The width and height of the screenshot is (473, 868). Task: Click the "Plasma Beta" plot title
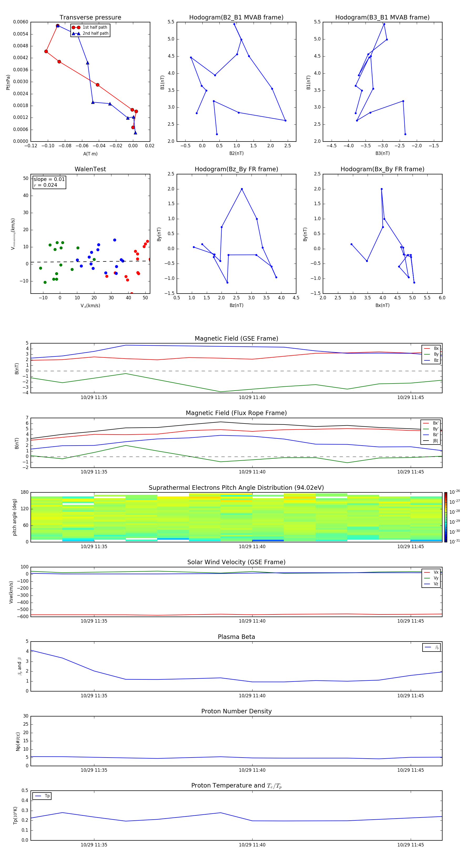(x=236, y=637)
